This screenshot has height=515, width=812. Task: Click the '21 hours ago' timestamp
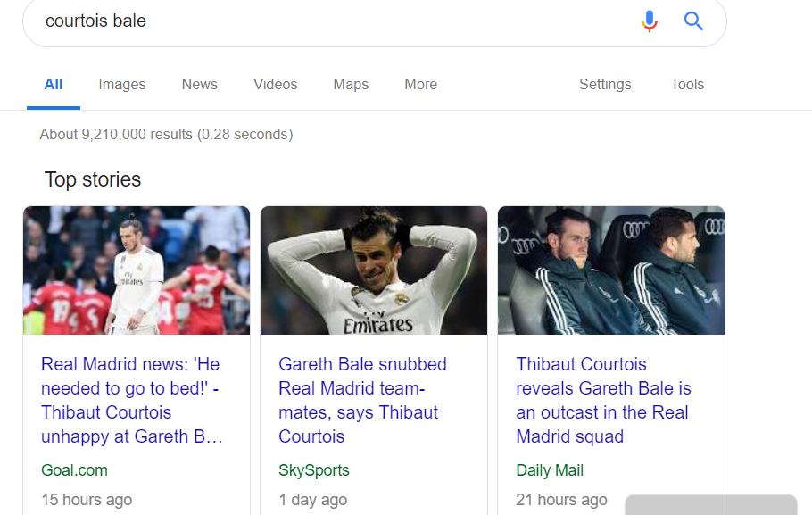click(561, 500)
